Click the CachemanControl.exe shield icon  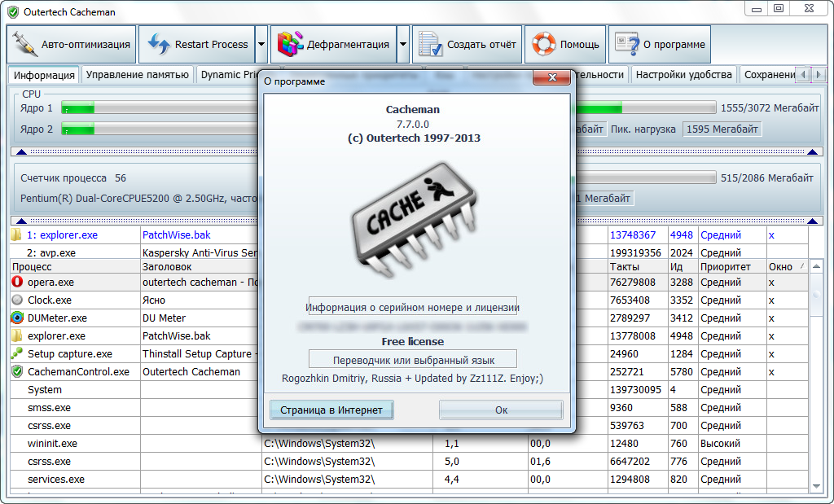[x=17, y=371]
